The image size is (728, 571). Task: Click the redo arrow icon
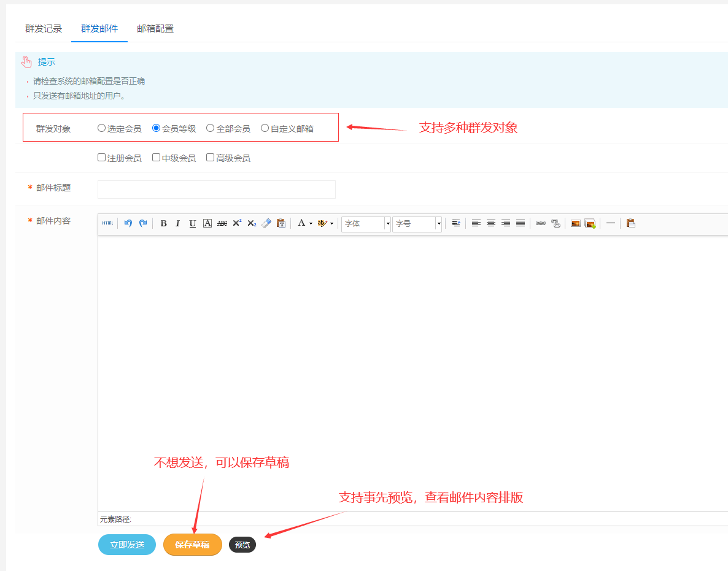point(143,223)
